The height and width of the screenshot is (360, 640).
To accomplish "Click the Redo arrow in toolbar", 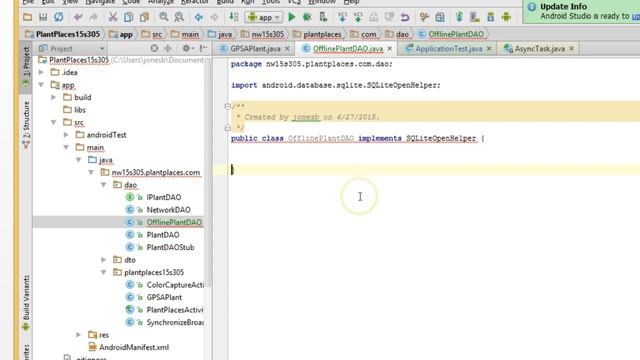I will click(93, 17).
